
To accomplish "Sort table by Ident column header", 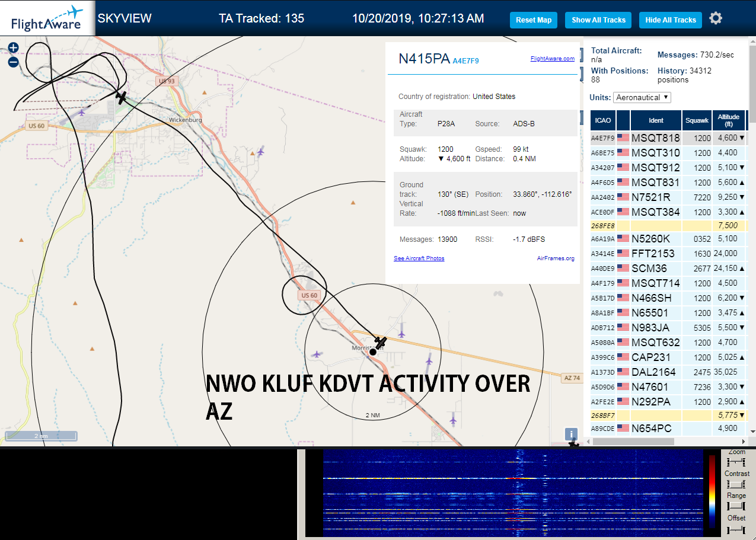I will 656,120.
